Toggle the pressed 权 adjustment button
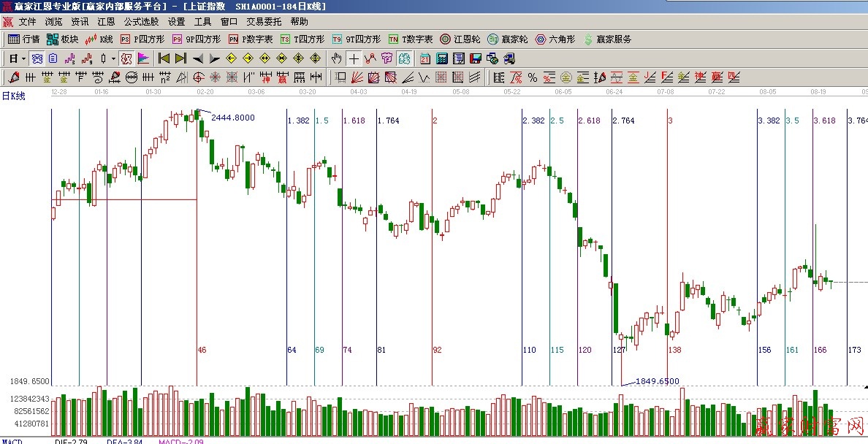868x444 pixels. 126,58
